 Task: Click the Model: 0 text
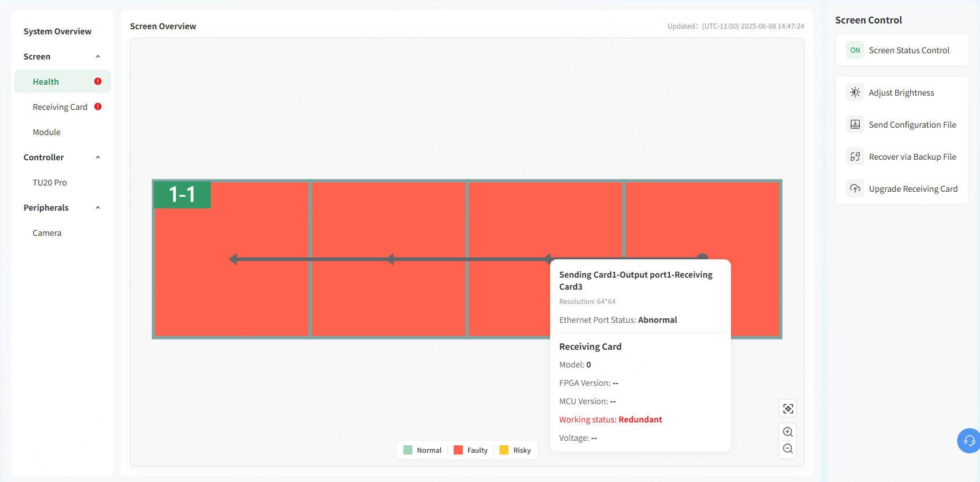(x=575, y=365)
